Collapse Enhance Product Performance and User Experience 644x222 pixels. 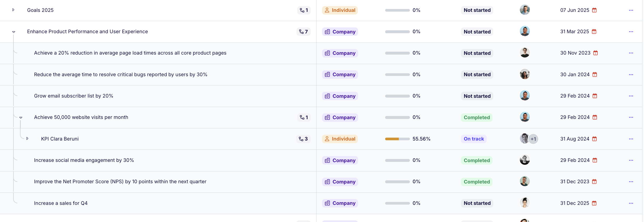tap(14, 32)
